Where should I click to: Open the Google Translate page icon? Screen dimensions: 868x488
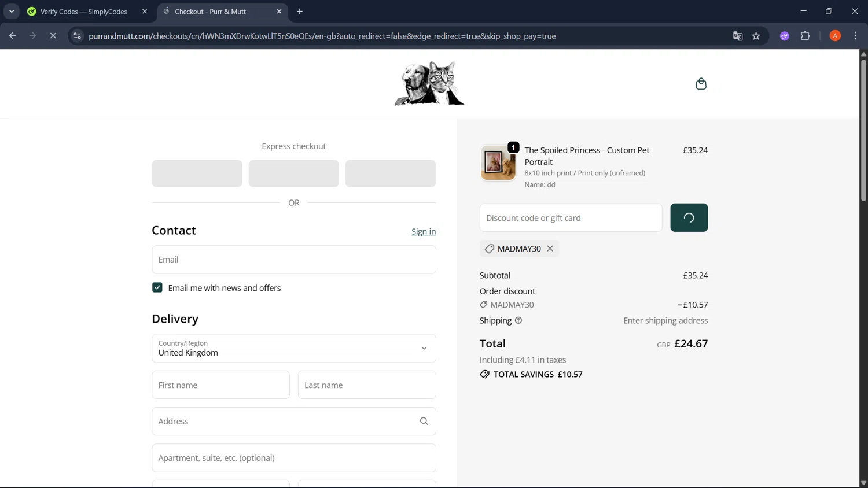738,36
